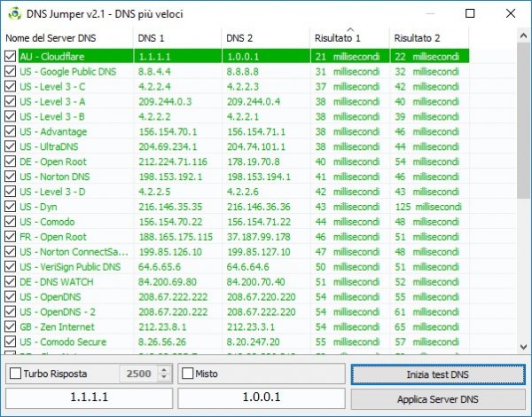
Task: Click the primary DNS field showing 1.1.1.1
Action: 90,397
